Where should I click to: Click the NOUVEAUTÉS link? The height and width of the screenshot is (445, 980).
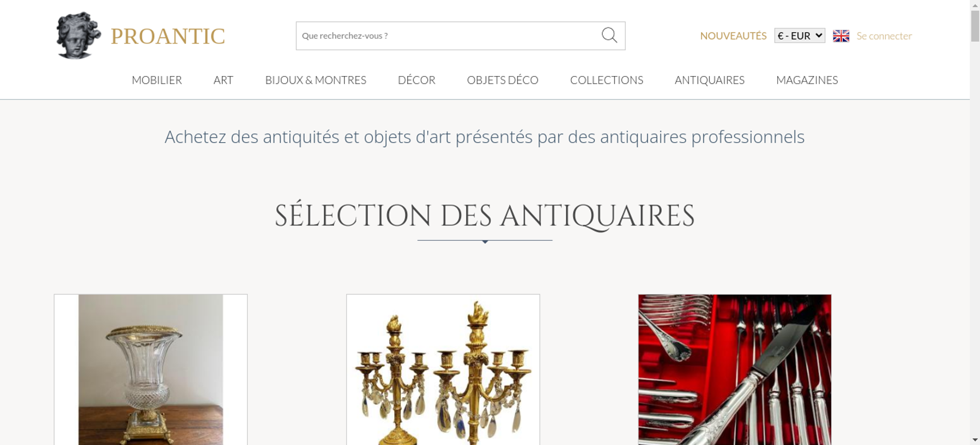[733, 36]
